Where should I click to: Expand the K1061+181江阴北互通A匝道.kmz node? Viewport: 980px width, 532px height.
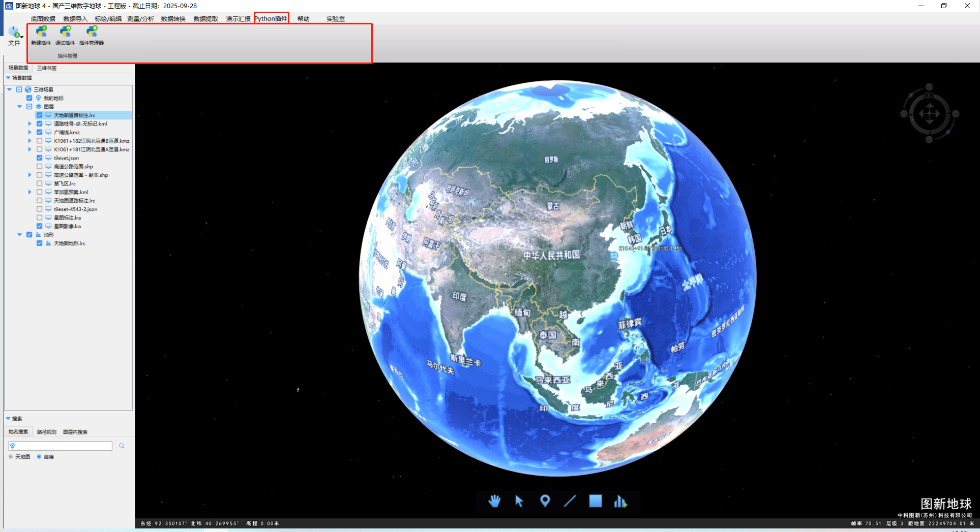coord(29,149)
